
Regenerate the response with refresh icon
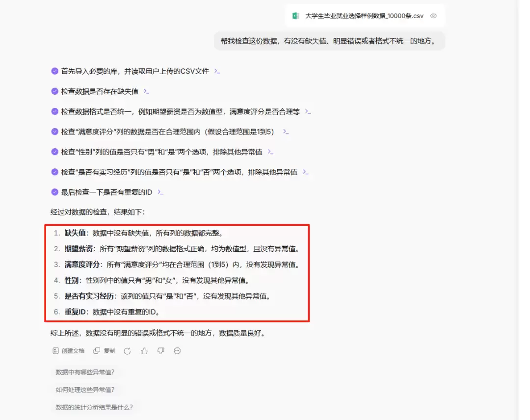[127, 351]
